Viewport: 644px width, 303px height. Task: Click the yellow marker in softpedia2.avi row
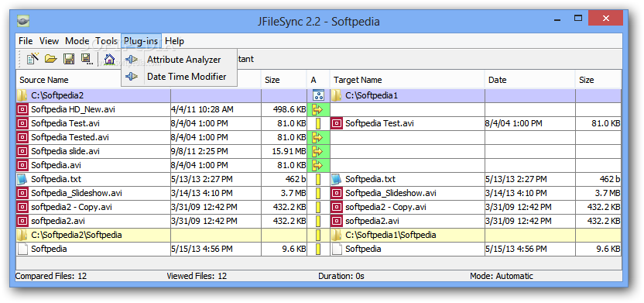[318, 221]
